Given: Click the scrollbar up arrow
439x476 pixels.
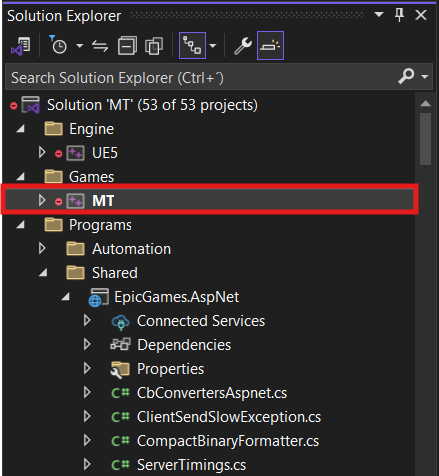Looking at the screenshot, I should tap(425, 104).
